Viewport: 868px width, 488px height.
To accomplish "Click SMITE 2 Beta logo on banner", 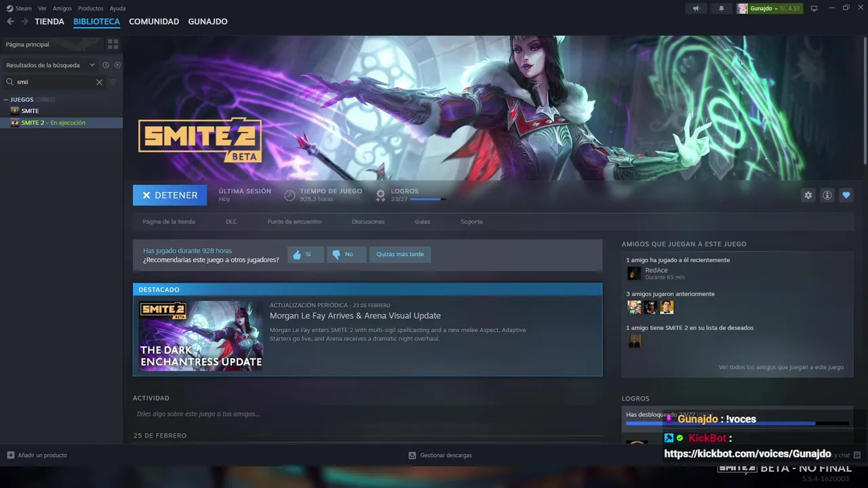I will coord(200,140).
